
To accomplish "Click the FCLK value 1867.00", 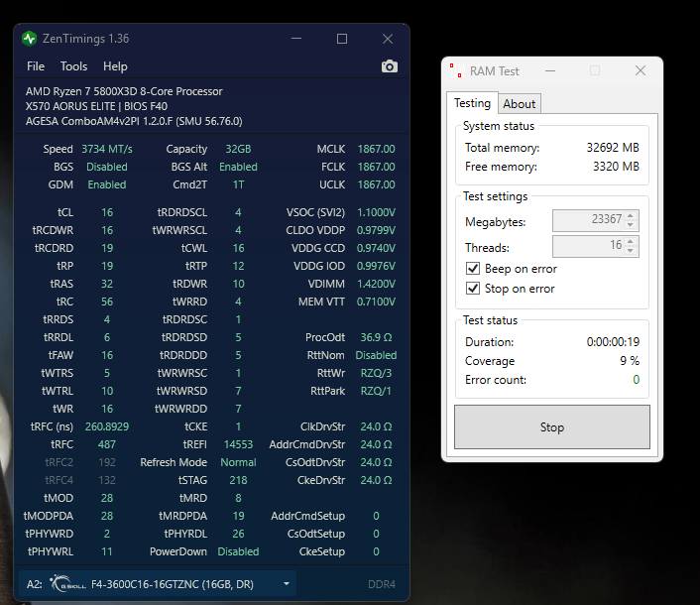I will [376, 167].
